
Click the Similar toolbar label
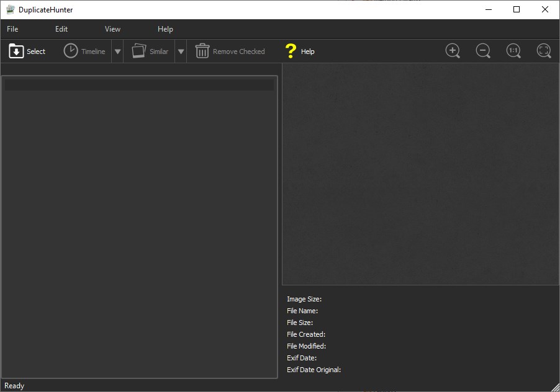[159, 51]
